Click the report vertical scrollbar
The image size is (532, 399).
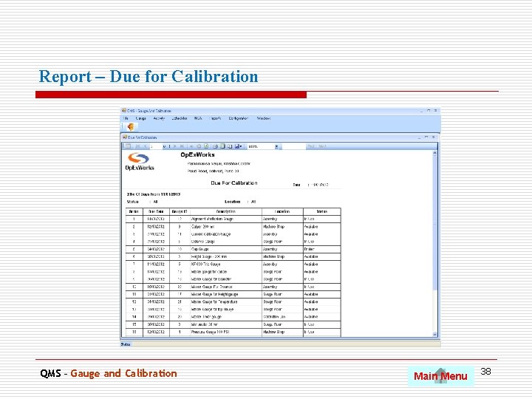coord(435,244)
